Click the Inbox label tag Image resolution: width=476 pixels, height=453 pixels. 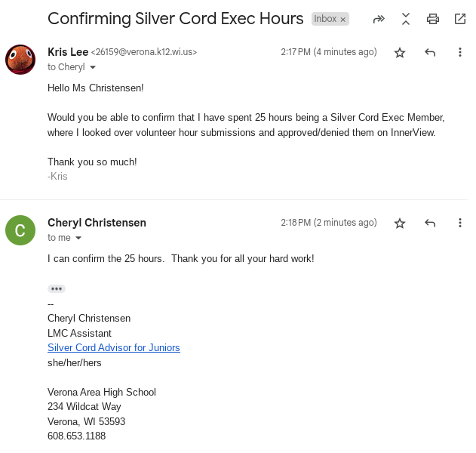(325, 19)
